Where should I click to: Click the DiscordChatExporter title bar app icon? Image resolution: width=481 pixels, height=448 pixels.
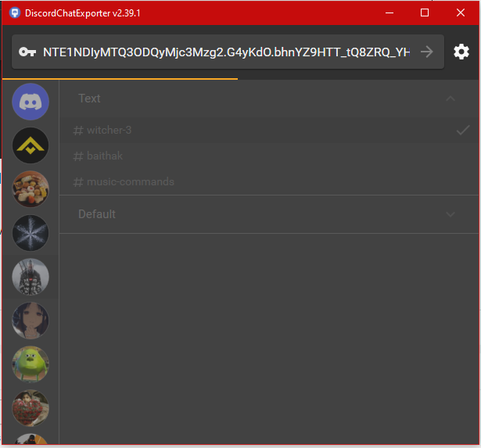15,13
